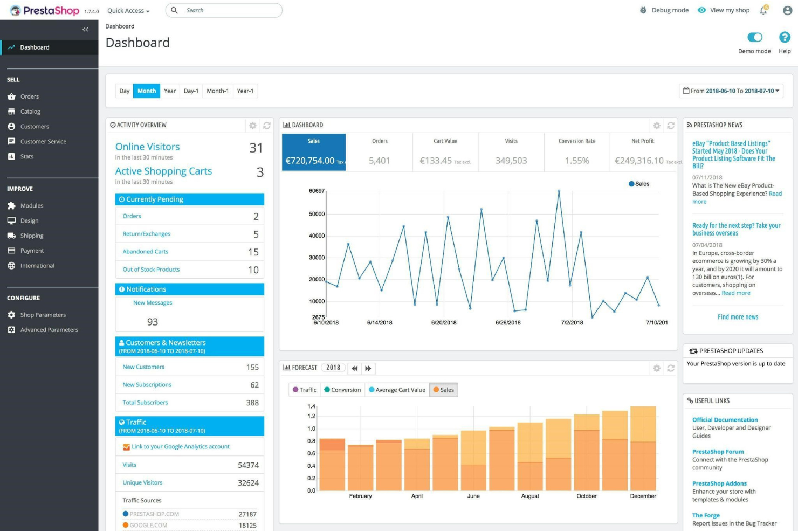Switch to the Year tab
Viewport: 798px width, 532px height.
click(x=169, y=91)
